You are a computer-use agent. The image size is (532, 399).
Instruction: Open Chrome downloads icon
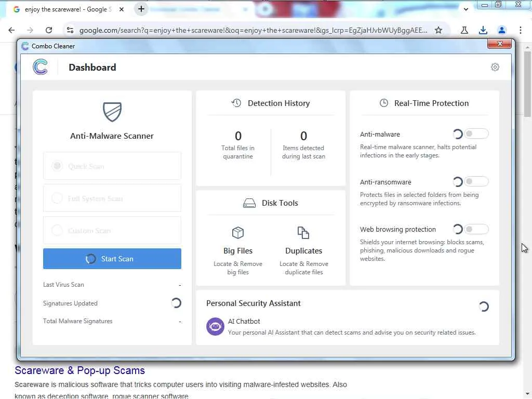[x=483, y=30]
